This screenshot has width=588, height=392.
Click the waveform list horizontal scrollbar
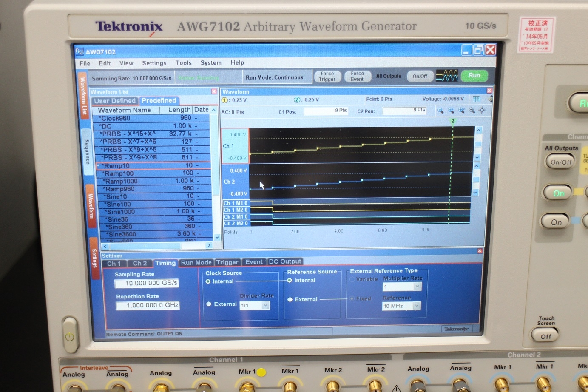tap(157, 246)
